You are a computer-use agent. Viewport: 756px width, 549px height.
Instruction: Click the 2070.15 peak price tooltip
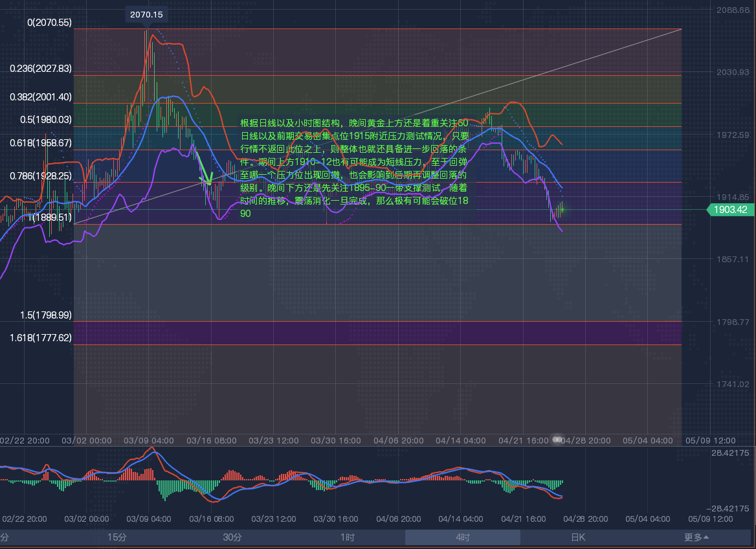pos(146,14)
